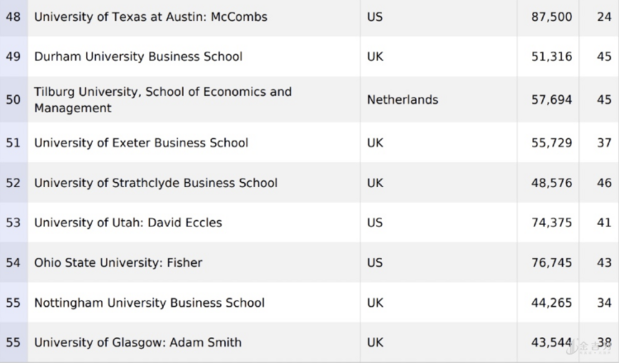This screenshot has height=364, width=619.
Task: Open University of Exeter Business School entry
Action: click(x=142, y=143)
